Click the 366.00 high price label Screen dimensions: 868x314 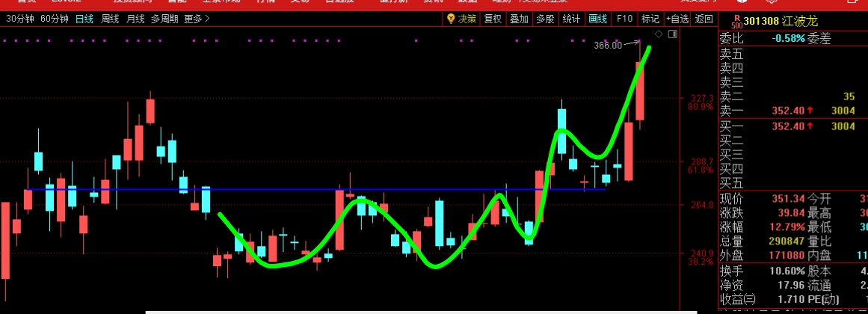607,46
